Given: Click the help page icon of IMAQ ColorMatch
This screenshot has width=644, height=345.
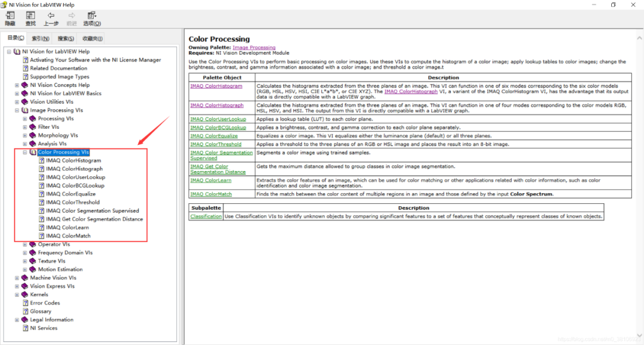Looking at the screenshot, I should point(42,236).
